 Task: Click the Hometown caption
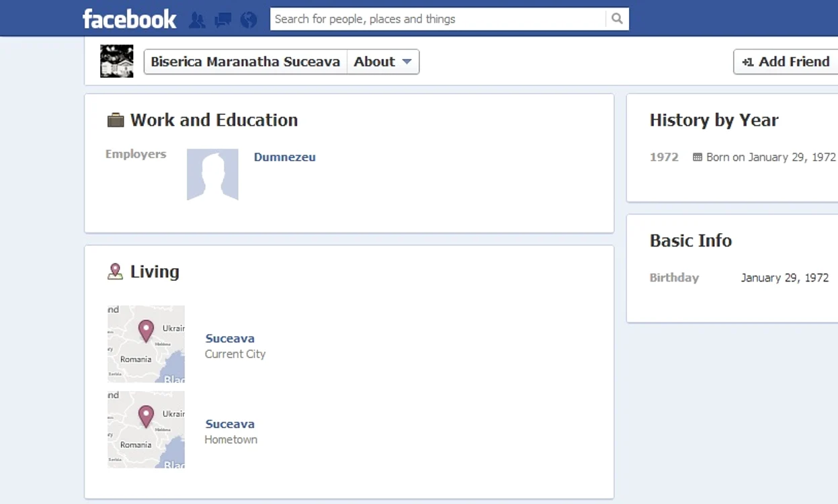(231, 439)
